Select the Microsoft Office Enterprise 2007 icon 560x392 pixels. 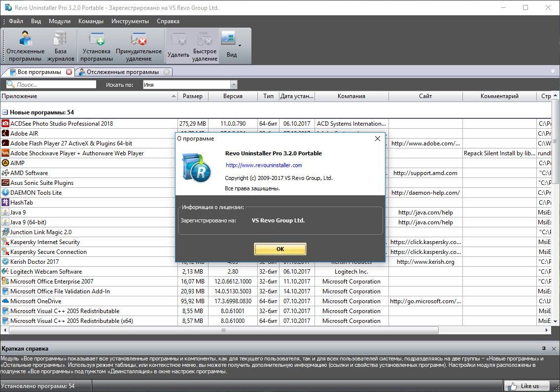[5, 282]
